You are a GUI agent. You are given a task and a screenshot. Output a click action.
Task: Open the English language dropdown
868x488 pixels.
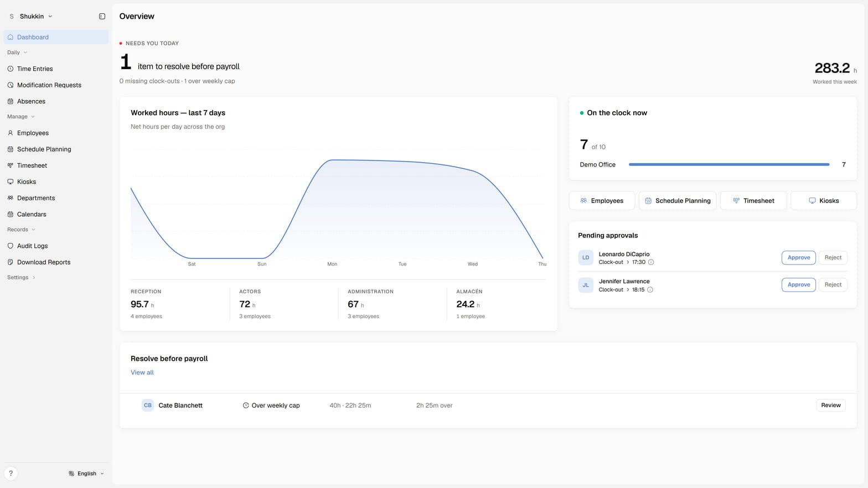click(x=86, y=474)
